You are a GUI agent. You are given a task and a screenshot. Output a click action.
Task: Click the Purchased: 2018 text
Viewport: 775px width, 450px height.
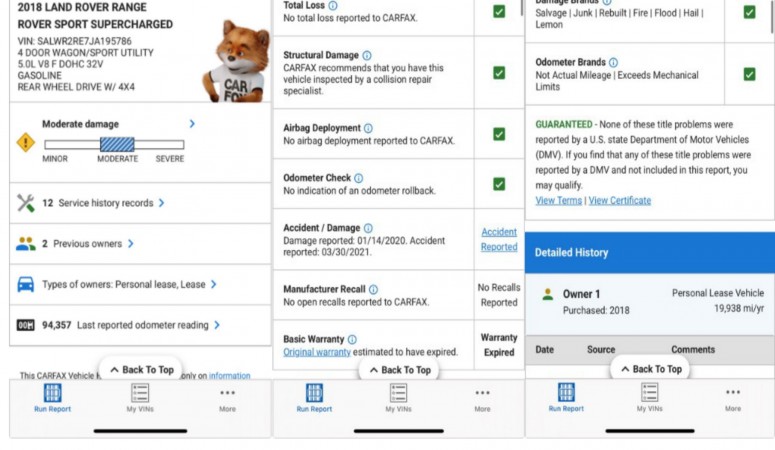(x=596, y=311)
